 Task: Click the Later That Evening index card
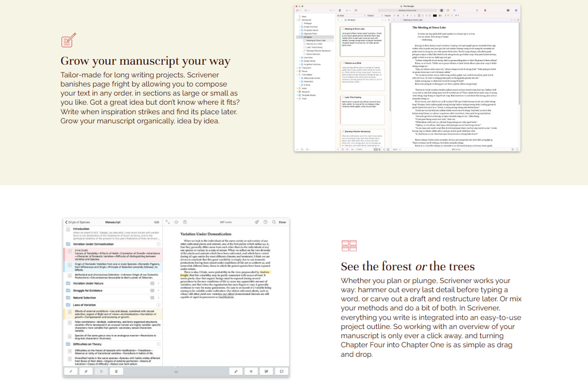pyautogui.click(x=362, y=109)
